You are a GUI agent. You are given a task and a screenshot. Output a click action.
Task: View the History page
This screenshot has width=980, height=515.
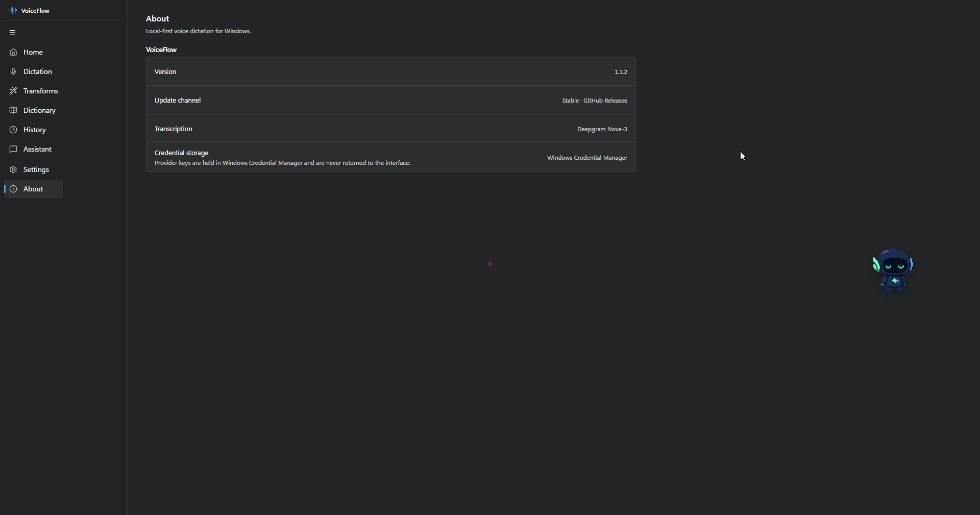coord(33,130)
